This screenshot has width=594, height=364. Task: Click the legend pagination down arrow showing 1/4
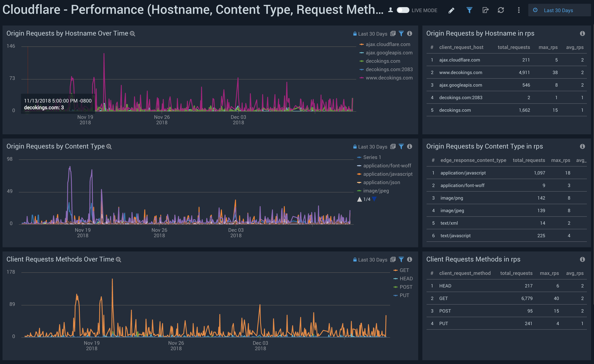pyautogui.click(x=374, y=199)
